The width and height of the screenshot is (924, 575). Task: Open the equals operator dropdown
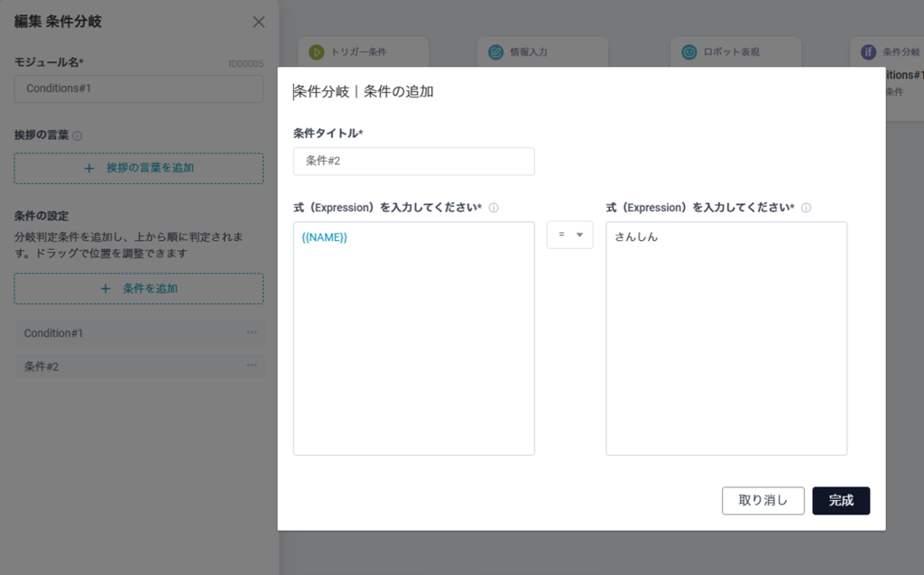click(569, 235)
